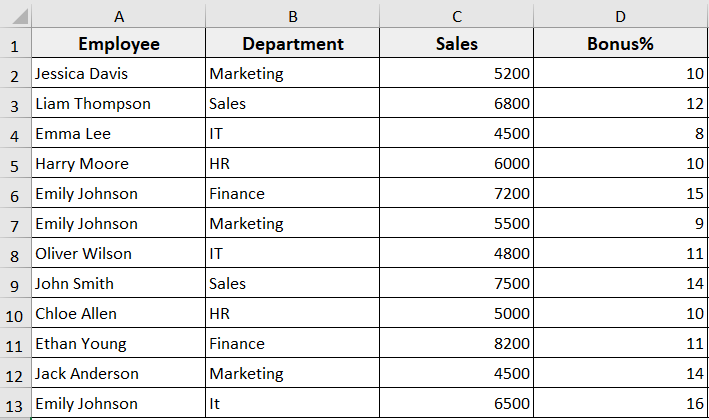Click the bonus value 16 cell
Screen dimensions: 709x420
620,404
